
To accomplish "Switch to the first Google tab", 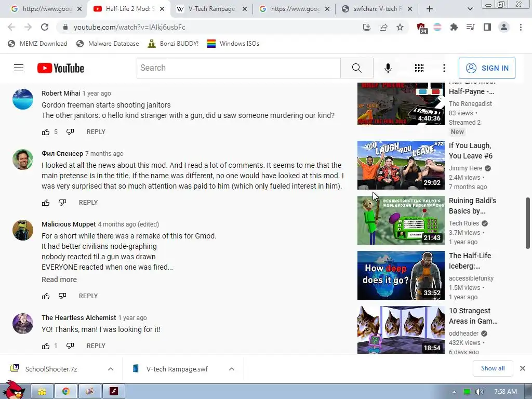I will (46, 9).
